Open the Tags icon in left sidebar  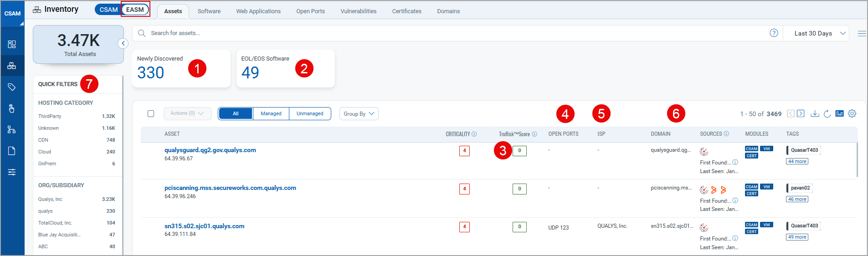12,87
